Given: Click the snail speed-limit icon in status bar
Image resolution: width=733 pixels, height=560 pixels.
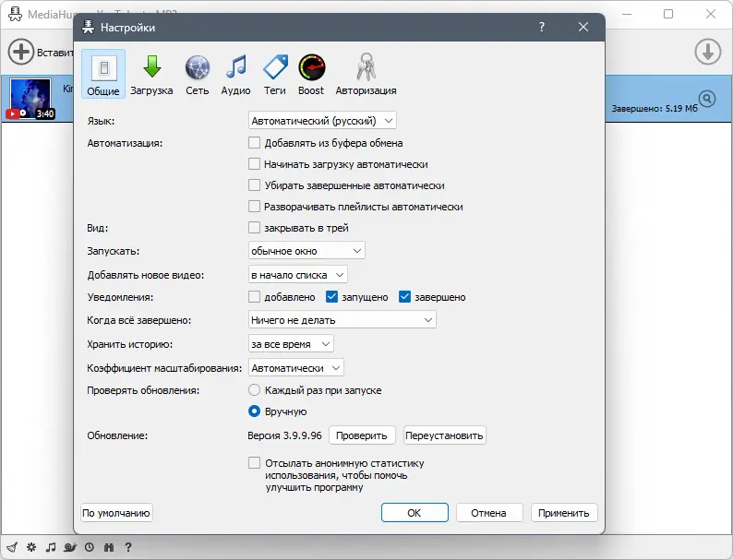Looking at the screenshot, I should (70, 547).
